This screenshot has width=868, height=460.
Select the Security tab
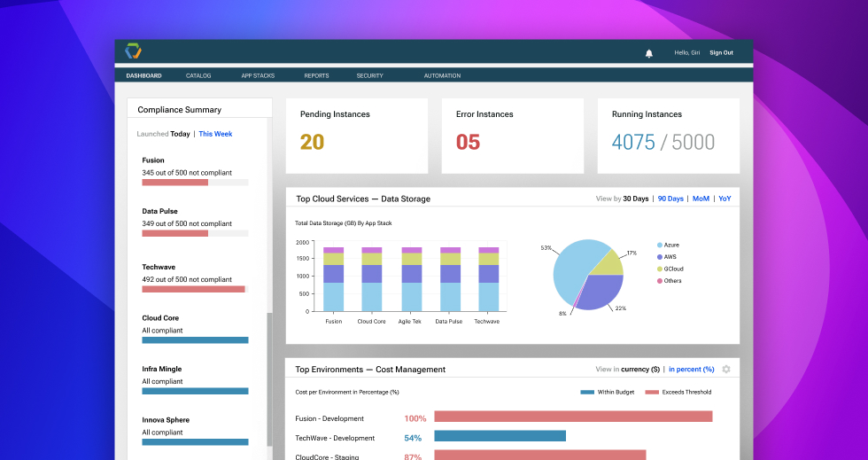[x=370, y=75]
